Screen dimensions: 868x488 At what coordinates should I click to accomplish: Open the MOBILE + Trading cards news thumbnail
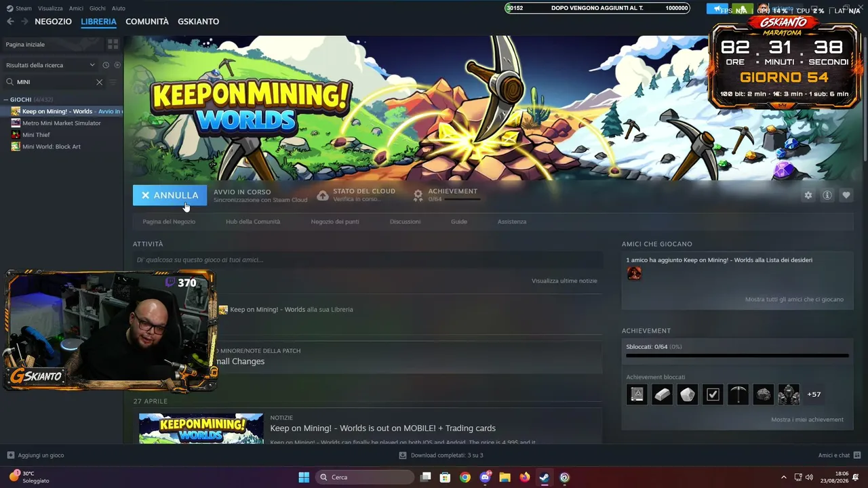click(x=201, y=428)
